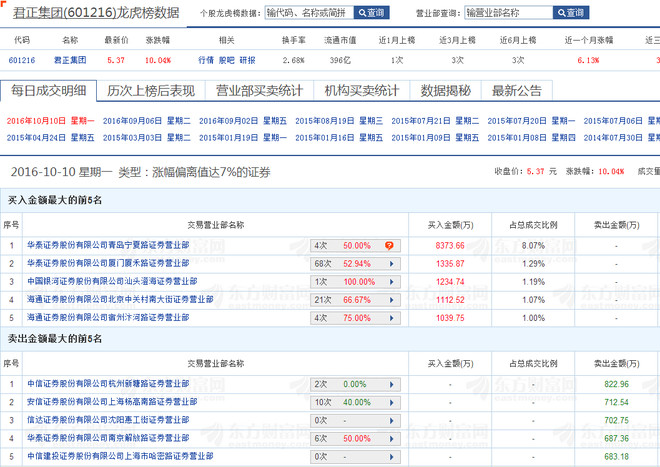Open 信达证券沈阳惠工街证券营业部 link
Viewport: 660px width, 467px height.
[108, 420]
